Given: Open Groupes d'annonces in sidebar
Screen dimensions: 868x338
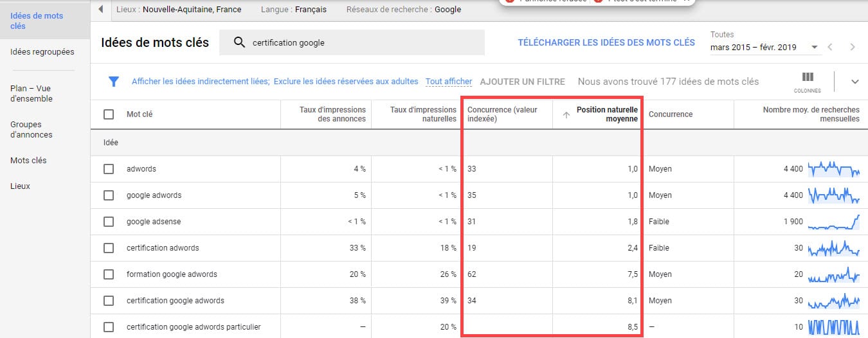Looking at the screenshot, I should (x=32, y=130).
